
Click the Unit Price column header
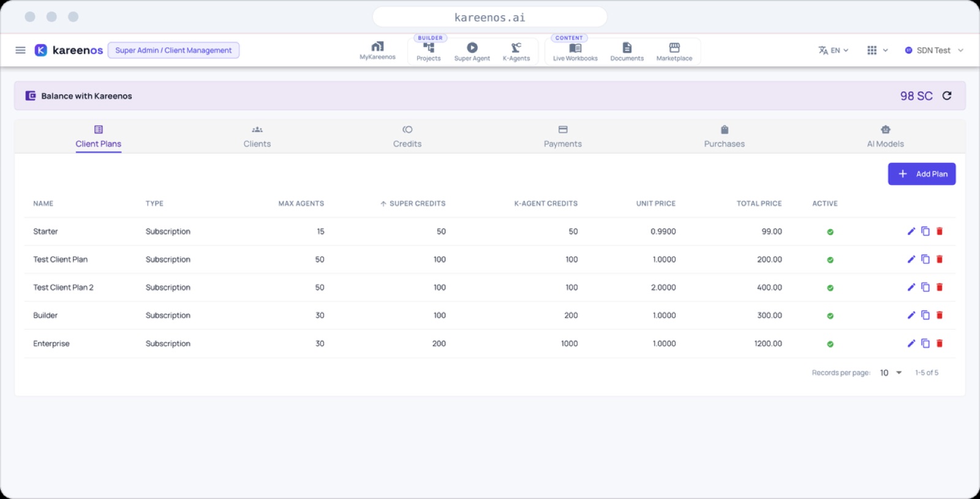[x=656, y=203]
